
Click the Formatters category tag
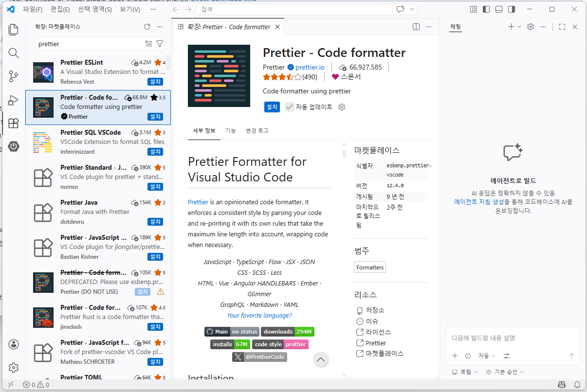370,267
